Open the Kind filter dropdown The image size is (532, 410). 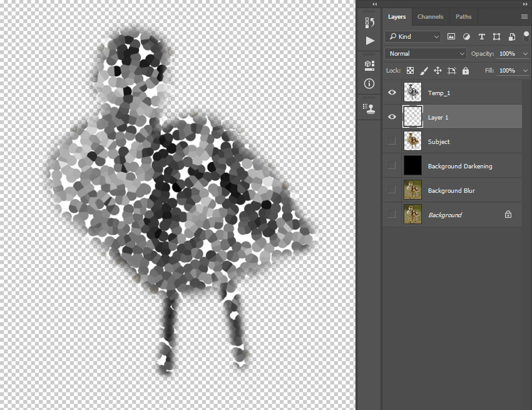click(x=412, y=37)
